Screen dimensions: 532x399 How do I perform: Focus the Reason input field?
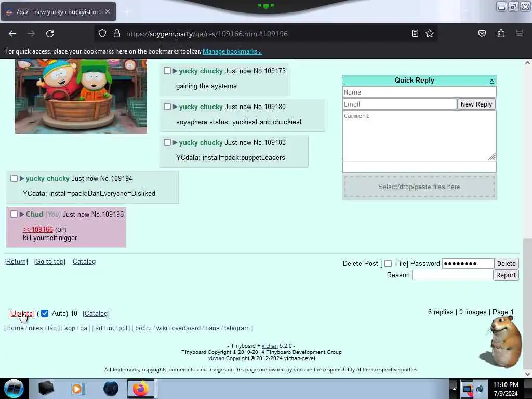pyautogui.click(x=453, y=275)
